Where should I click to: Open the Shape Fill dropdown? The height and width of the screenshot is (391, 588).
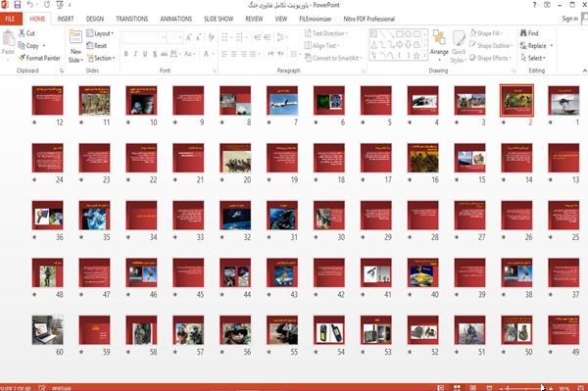(x=486, y=33)
